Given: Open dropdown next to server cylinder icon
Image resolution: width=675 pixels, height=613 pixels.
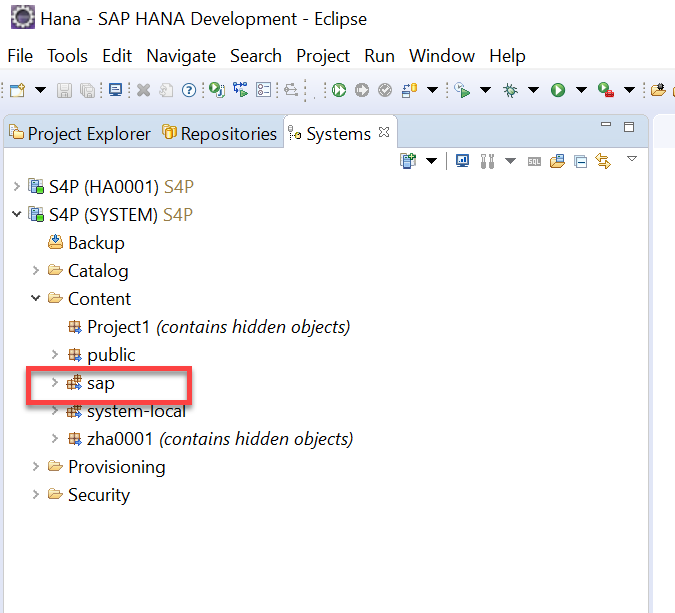Looking at the screenshot, I should pos(432,90).
